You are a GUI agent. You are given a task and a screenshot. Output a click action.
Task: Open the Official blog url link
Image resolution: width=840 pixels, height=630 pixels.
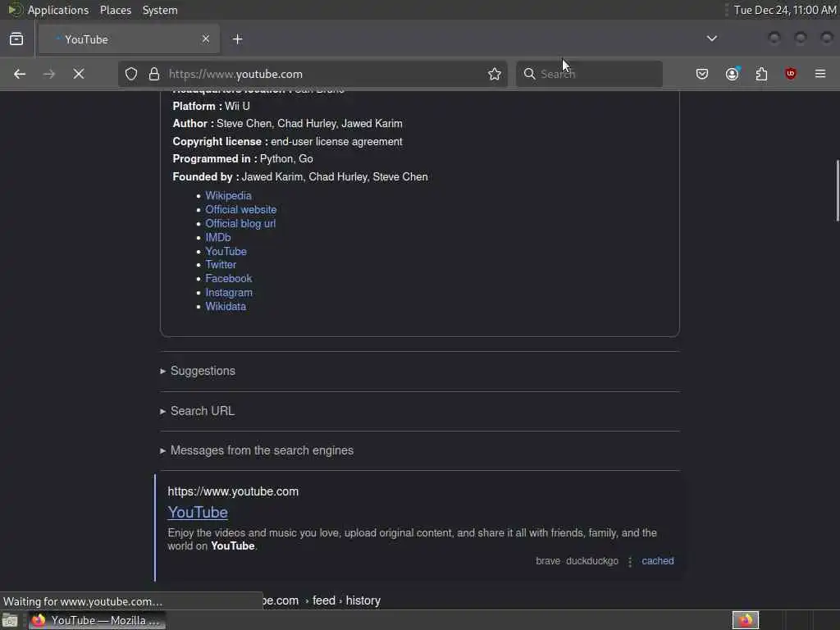(x=240, y=223)
